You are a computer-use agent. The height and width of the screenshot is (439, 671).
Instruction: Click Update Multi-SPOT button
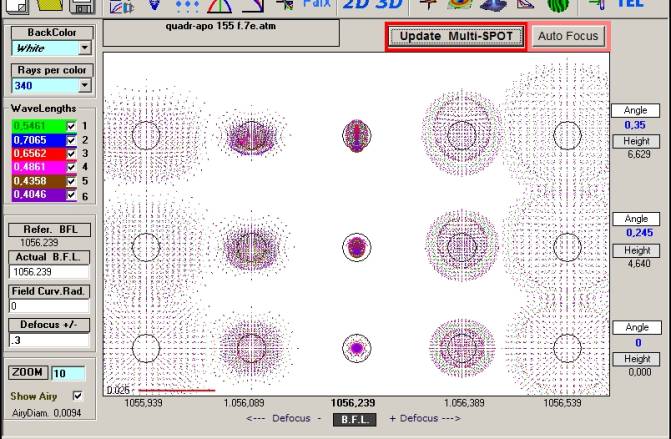click(456, 36)
